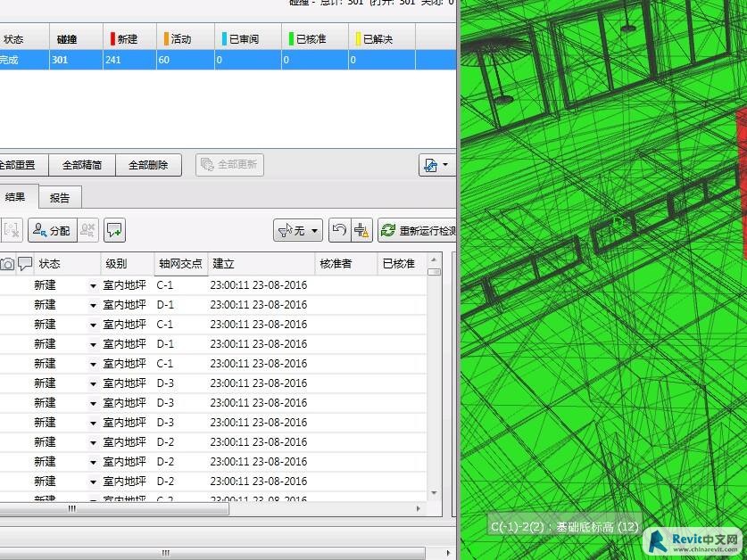Screen dimensions: 747x560
Task: Click the 重新运行检测 refresh icon button
Action: [x=417, y=230]
